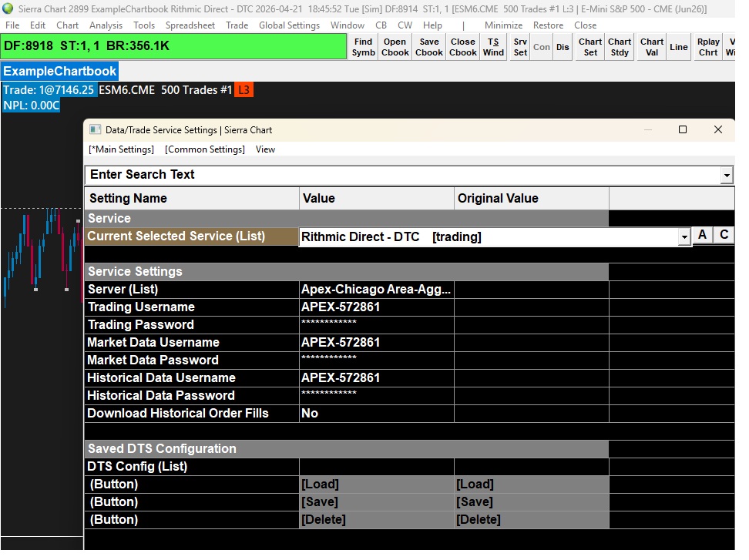Click Close in the menu bar

pos(585,25)
